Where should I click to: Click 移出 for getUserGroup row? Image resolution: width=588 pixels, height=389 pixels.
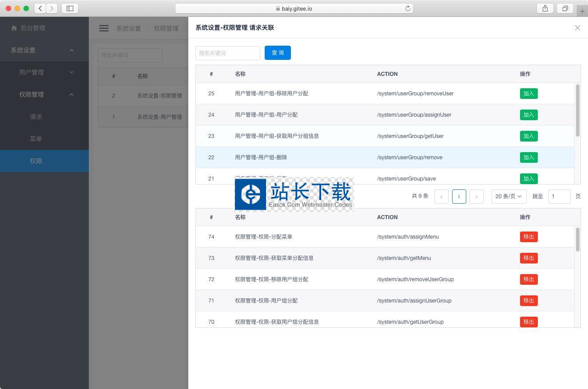[528, 322]
